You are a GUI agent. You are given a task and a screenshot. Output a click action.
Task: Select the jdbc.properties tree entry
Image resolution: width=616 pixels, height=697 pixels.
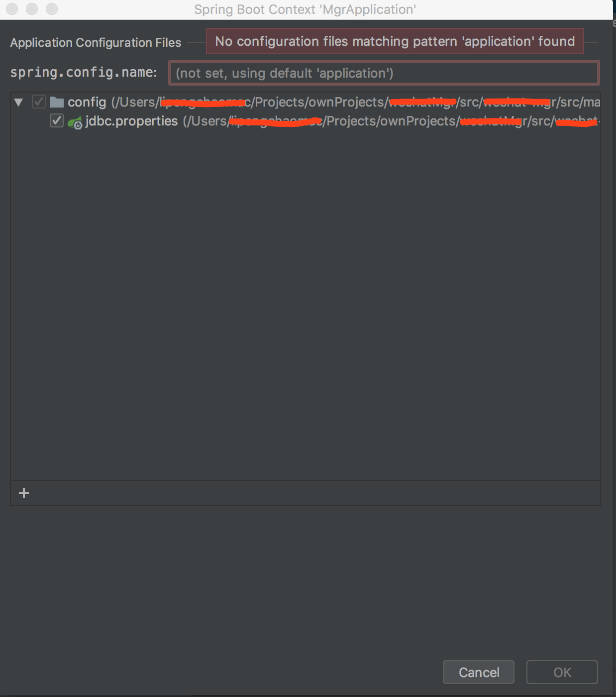tap(131, 120)
